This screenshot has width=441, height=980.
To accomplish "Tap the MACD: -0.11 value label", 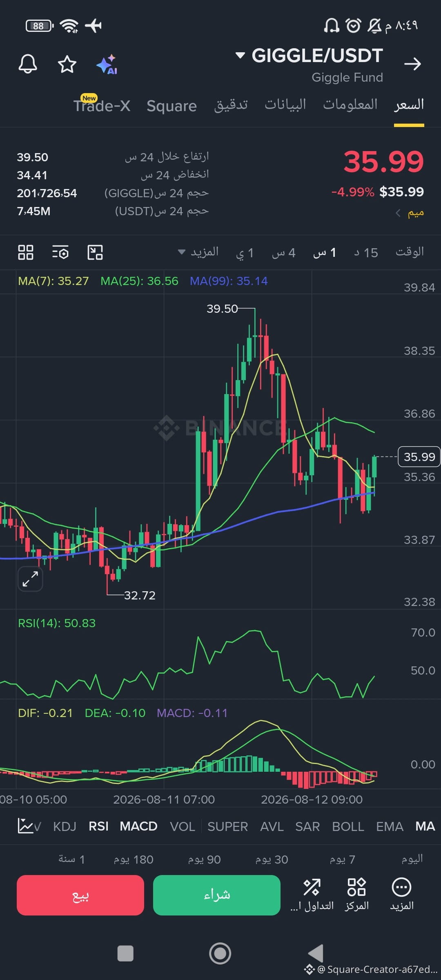I will pos(192,713).
